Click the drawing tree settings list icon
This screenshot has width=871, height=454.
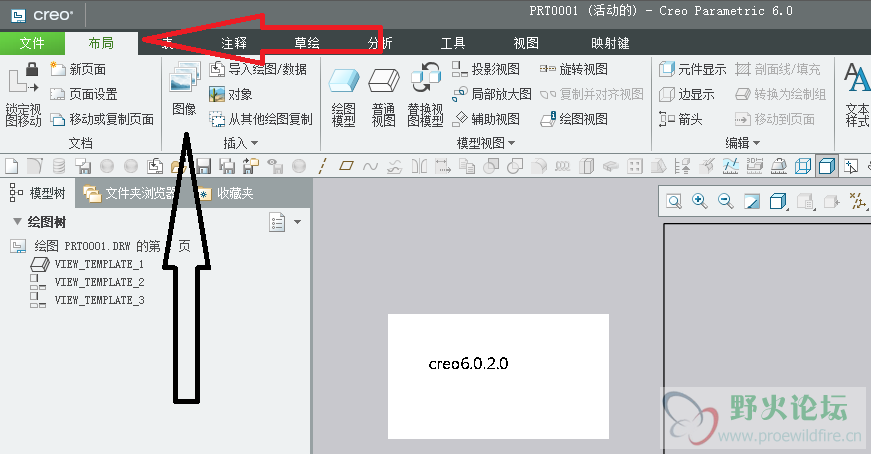pos(277,222)
